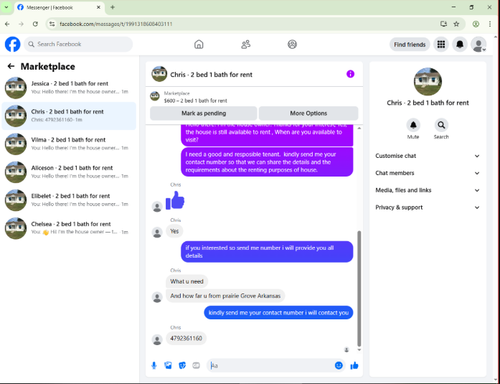
Task: Bookmark this tab with the star
Action: coord(456,24)
